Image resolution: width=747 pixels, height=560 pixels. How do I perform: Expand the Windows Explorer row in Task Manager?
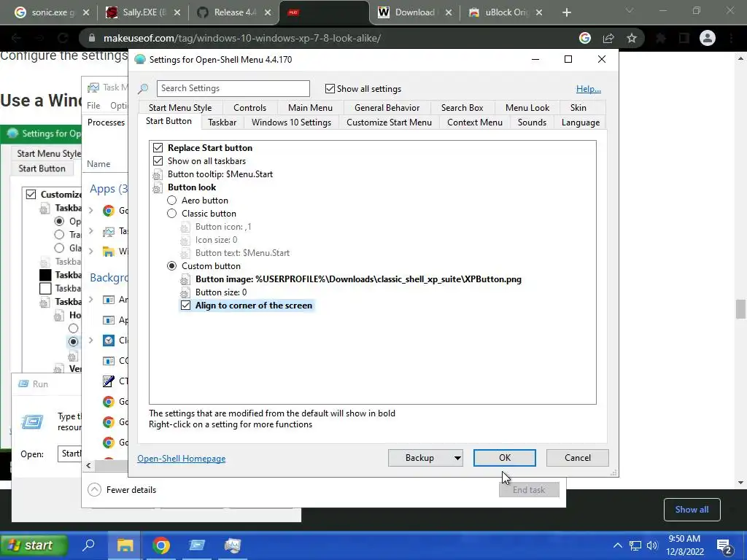(91, 251)
